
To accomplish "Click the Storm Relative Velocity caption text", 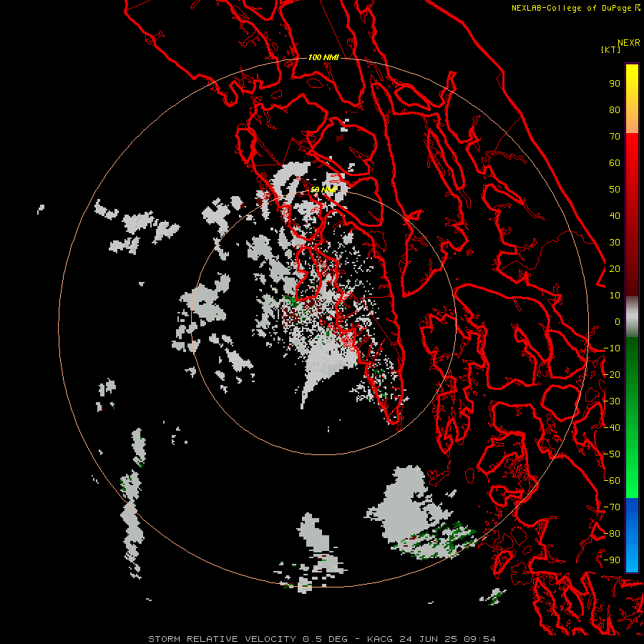I will point(321,639).
